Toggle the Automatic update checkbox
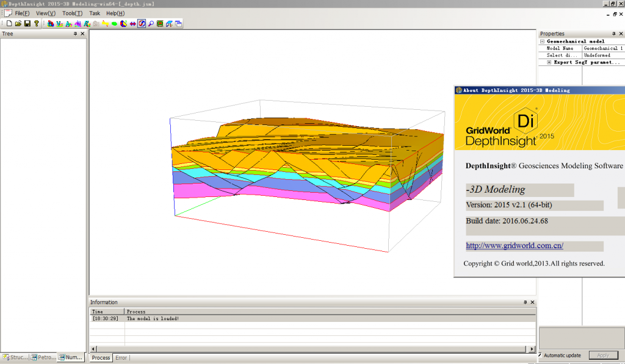The image size is (625, 364). click(541, 355)
